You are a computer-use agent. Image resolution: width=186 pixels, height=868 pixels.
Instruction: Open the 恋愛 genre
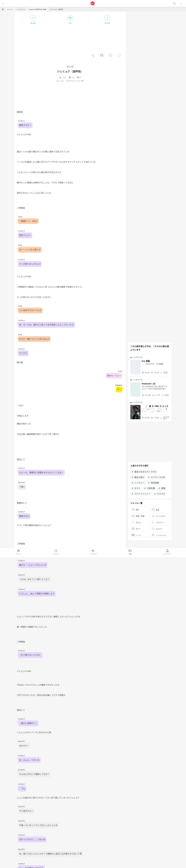tap(160, 510)
